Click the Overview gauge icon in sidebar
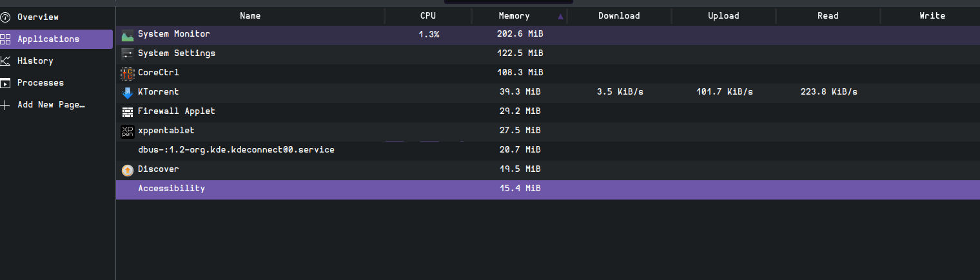The image size is (980, 280). pos(5,17)
